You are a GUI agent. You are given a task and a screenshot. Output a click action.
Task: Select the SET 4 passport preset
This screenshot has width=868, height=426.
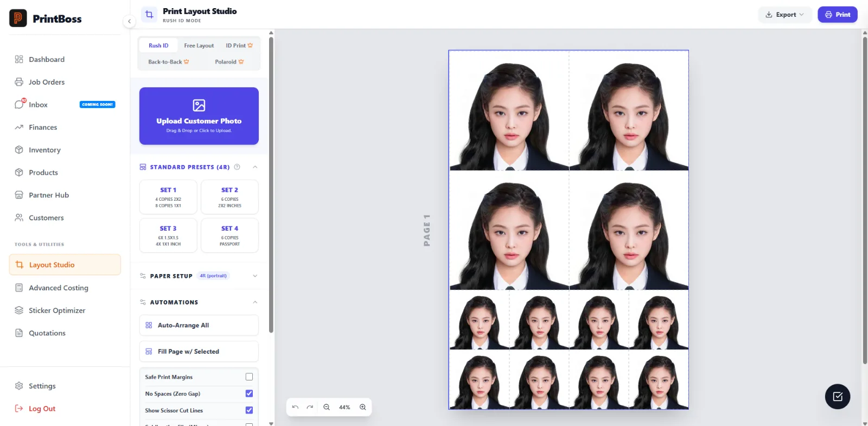click(229, 236)
